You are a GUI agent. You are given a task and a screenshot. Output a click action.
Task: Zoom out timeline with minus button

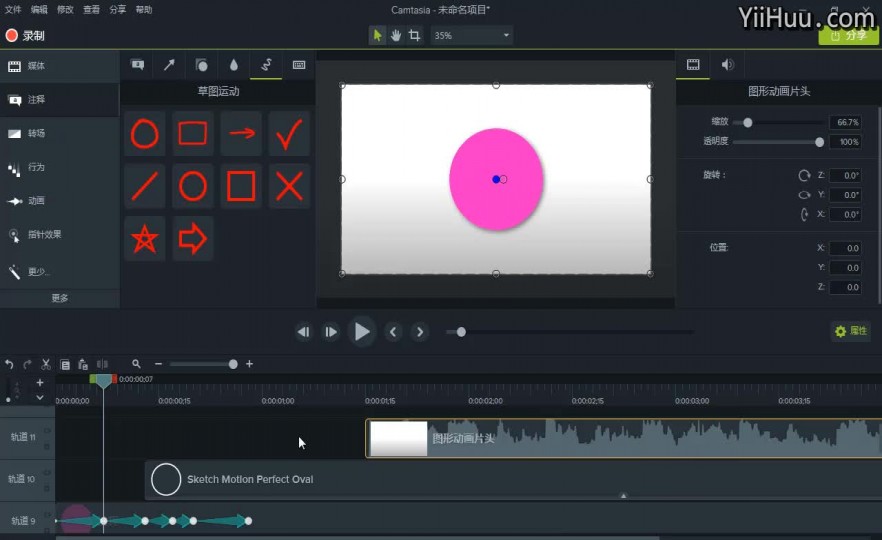click(x=159, y=364)
